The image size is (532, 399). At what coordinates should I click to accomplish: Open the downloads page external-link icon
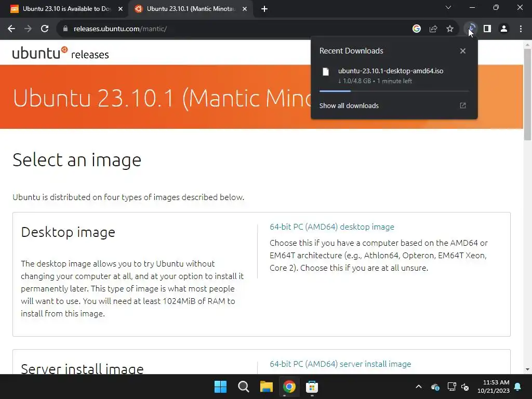click(463, 105)
